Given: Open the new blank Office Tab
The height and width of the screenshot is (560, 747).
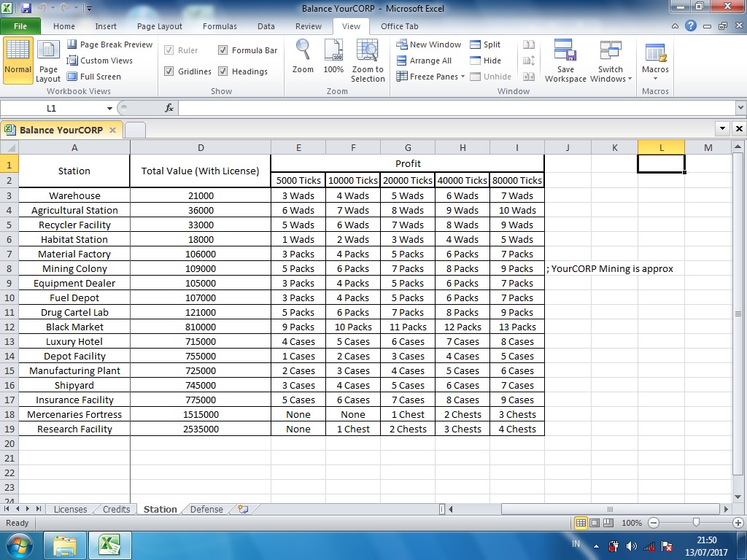Looking at the screenshot, I should coord(135,130).
